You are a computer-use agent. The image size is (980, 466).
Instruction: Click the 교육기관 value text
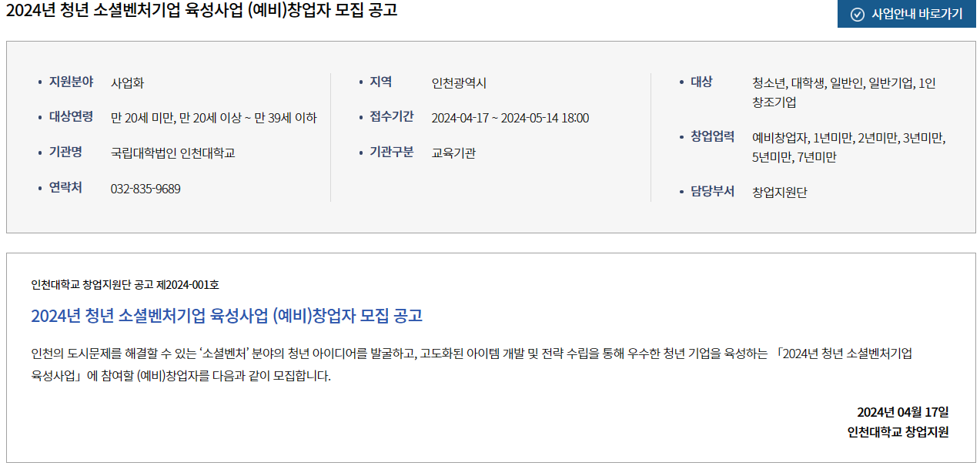click(453, 153)
